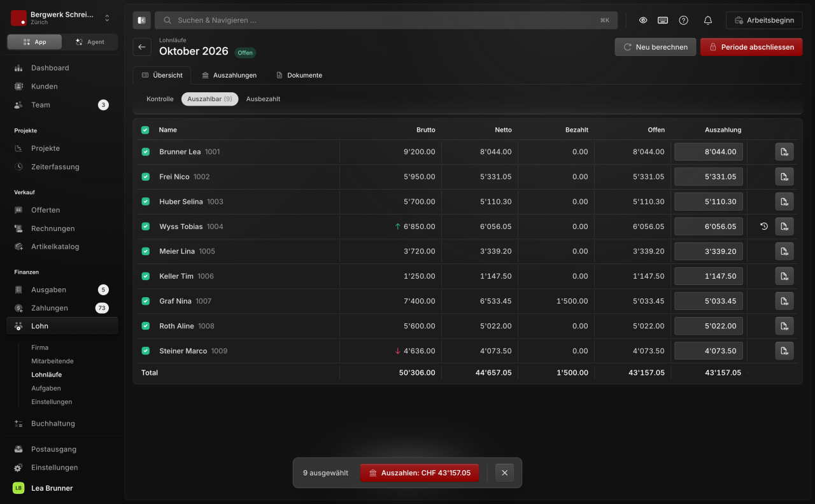
Task: Open Mitarbeitende under Lohn
Action: coord(52,361)
